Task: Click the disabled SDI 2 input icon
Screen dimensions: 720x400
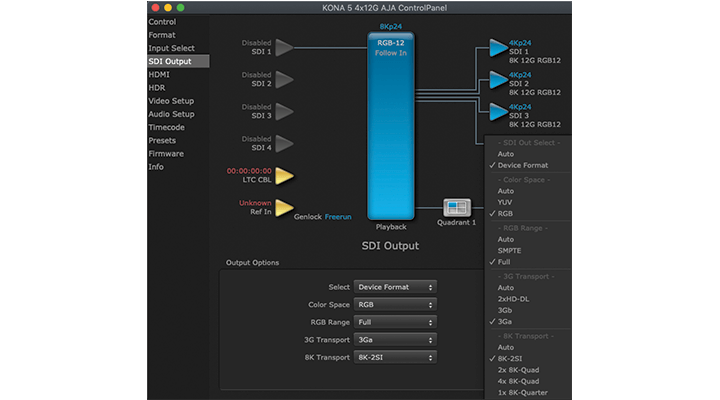Action: click(284, 79)
